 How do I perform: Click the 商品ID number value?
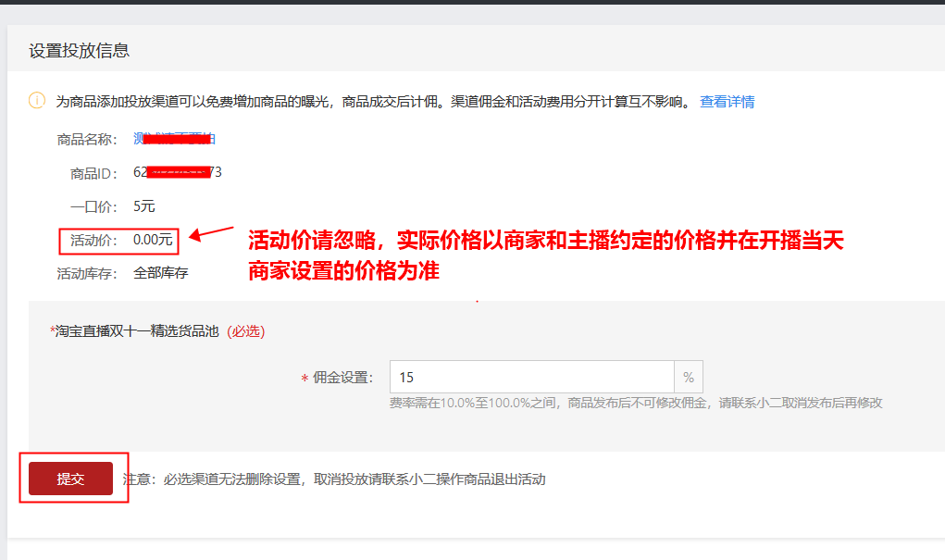tap(177, 172)
